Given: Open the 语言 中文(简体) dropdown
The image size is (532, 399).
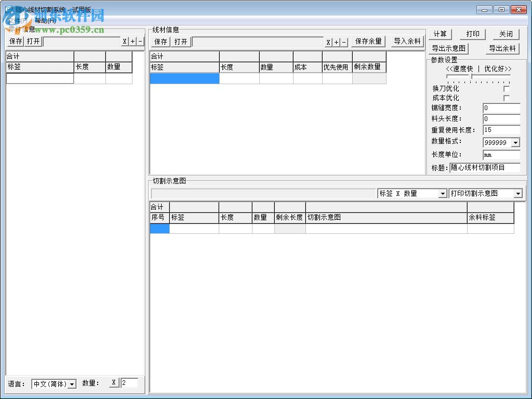Looking at the screenshot, I should pyautogui.click(x=72, y=384).
